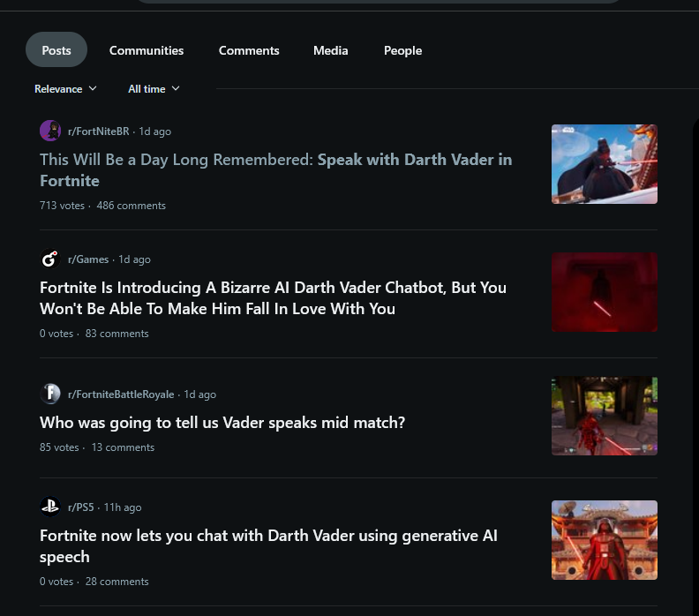Open the red corridor Vader thumbnail from r/Games

click(x=604, y=292)
